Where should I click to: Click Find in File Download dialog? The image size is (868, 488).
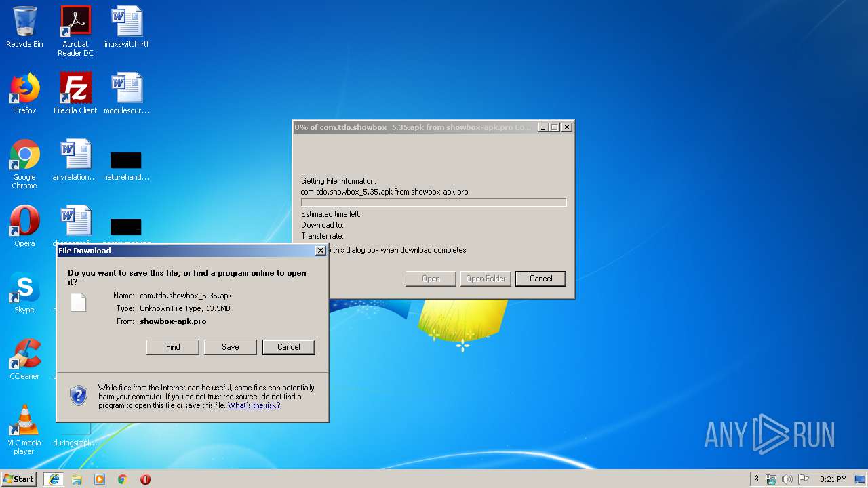point(173,347)
